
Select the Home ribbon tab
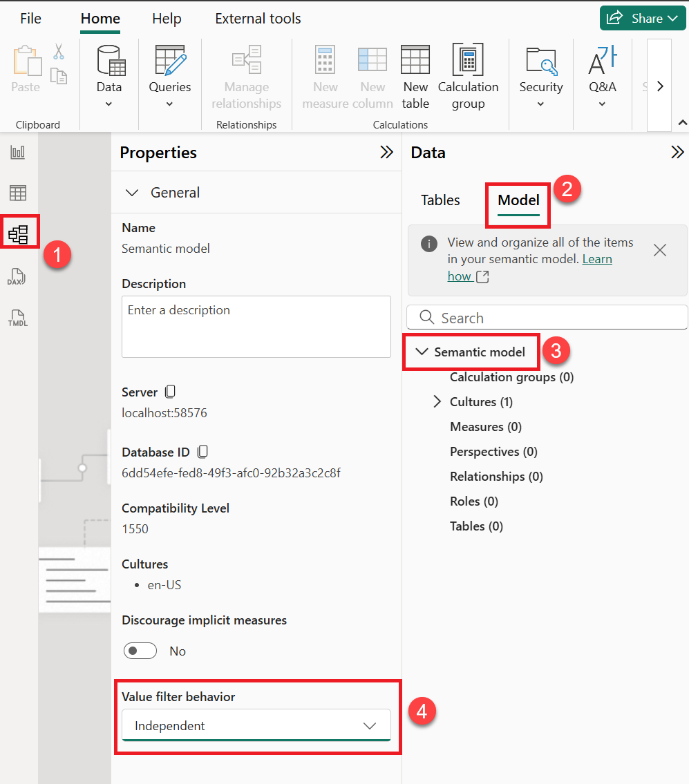(100, 19)
